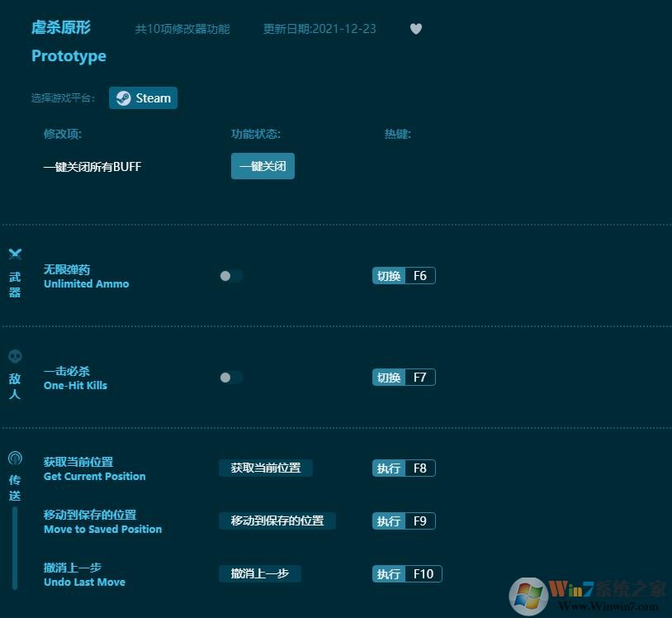This screenshot has width=672, height=618.
Task: Click the 切换 hotkey button for F7
Action: click(x=389, y=378)
